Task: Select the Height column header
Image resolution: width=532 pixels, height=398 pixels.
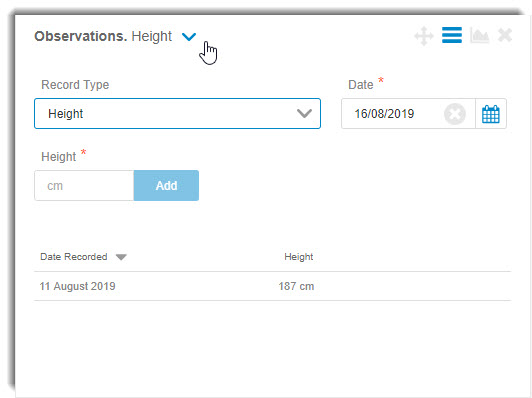Action: point(299,257)
